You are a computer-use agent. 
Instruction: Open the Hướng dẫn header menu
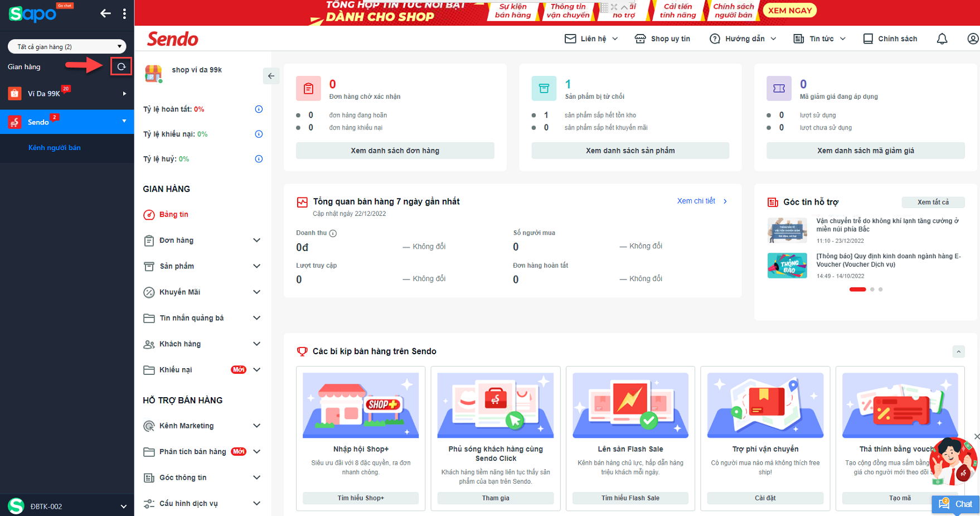pyautogui.click(x=743, y=38)
